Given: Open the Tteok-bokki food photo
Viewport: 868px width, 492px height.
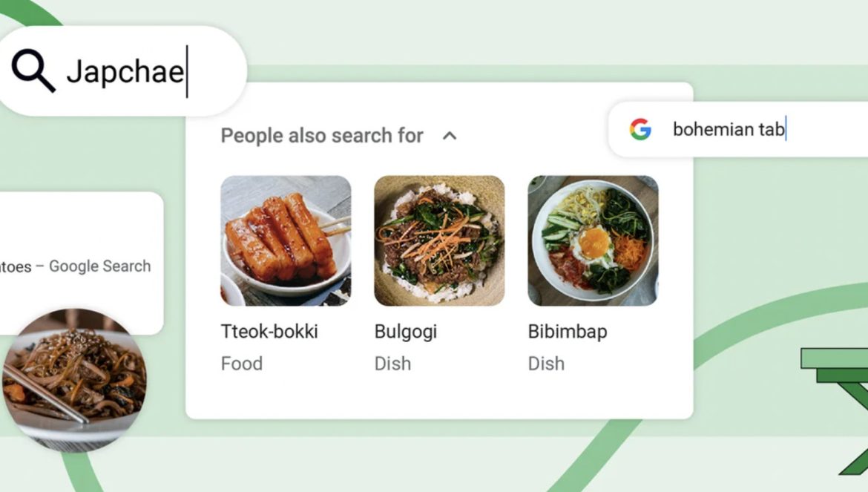Looking at the screenshot, I should [x=286, y=240].
